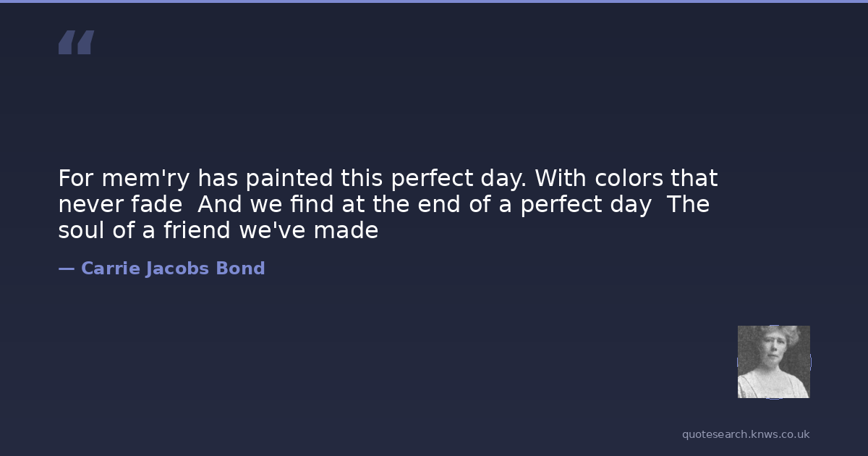
Task: Click the em dash before the author name
Action: pyautogui.click(x=66, y=269)
